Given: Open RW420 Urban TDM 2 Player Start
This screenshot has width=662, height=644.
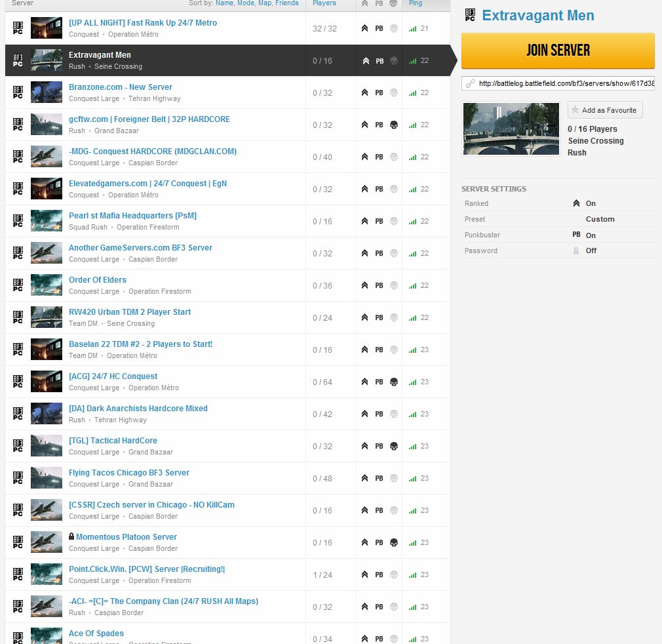Looking at the screenshot, I should pos(130,312).
